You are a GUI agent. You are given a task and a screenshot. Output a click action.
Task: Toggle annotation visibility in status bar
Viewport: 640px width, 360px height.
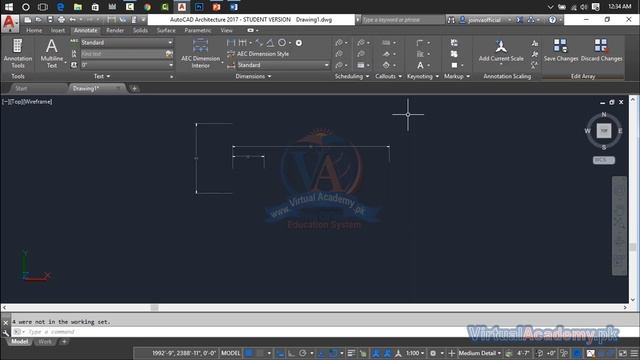pyautogui.click(x=376, y=353)
